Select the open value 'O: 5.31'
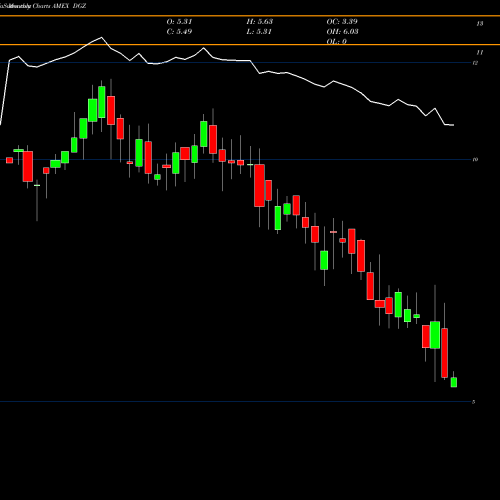500x500 pixels. (179, 22)
